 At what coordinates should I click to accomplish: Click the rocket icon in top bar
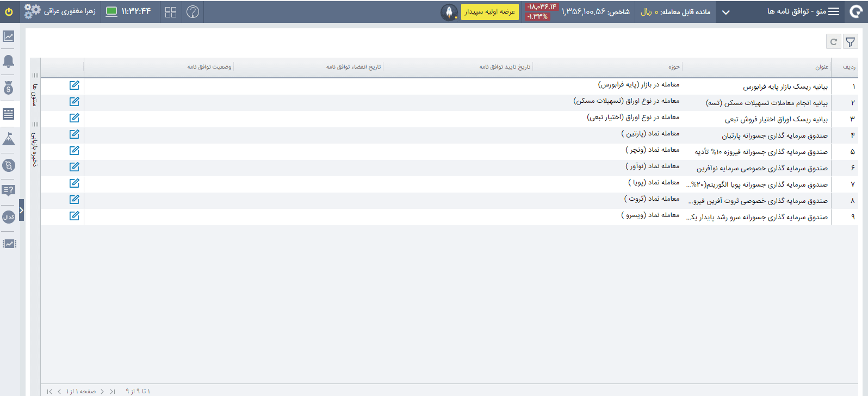pyautogui.click(x=449, y=12)
